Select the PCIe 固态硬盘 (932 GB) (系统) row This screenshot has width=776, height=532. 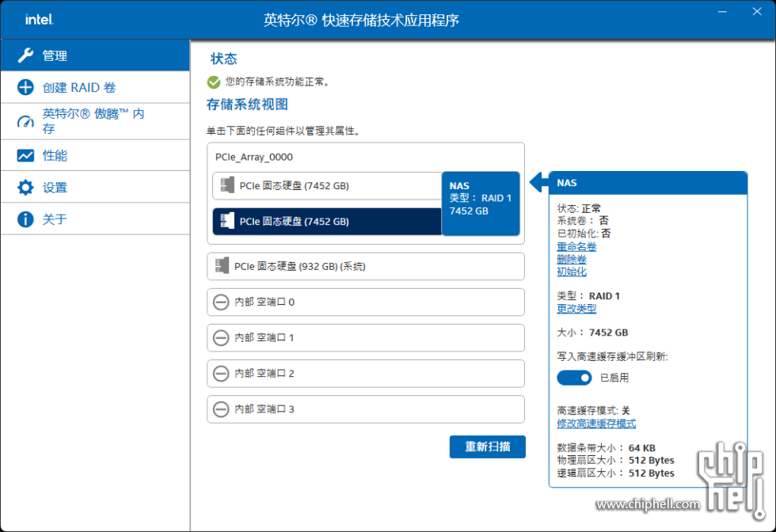click(366, 266)
